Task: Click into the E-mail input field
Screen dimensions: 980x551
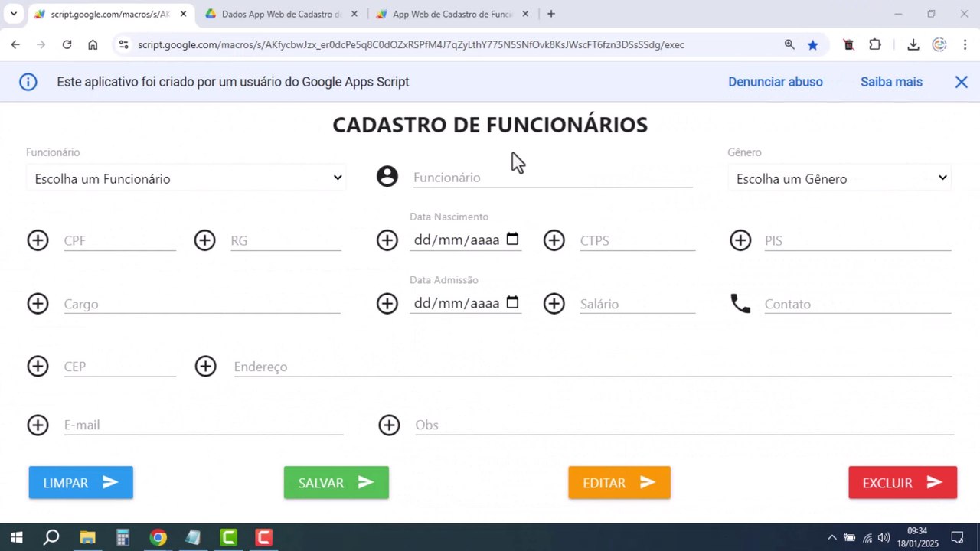Action: coord(204,425)
